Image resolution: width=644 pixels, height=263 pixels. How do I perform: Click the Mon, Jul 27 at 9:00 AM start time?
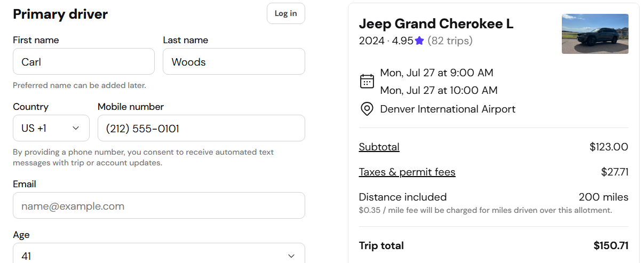[436, 73]
